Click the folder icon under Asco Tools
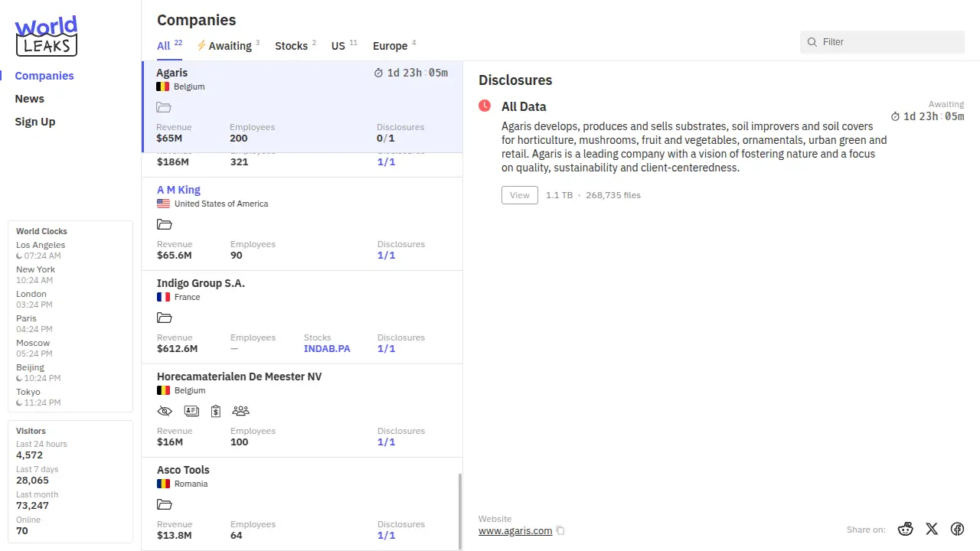This screenshot has width=980, height=551. [x=164, y=504]
